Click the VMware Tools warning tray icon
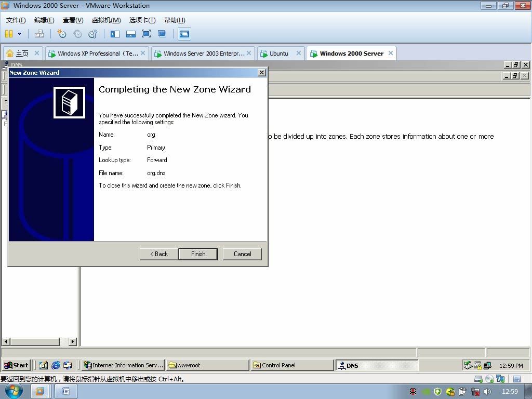The height and width of the screenshot is (399, 532). click(478, 365)
